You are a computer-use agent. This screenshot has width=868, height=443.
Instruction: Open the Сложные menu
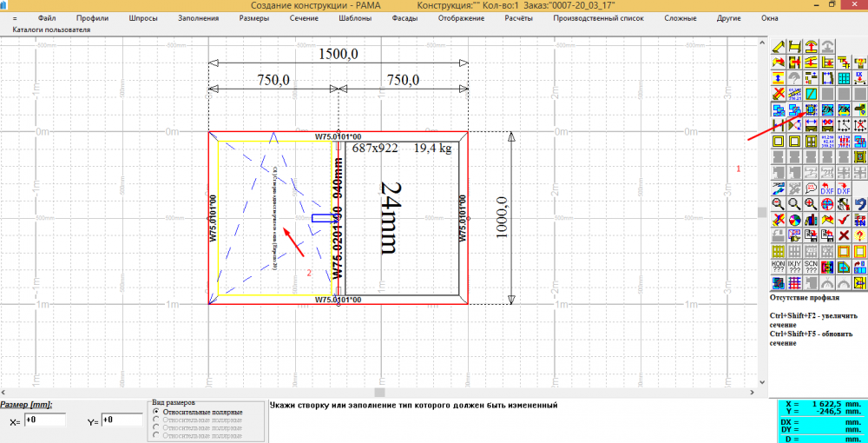681,17
